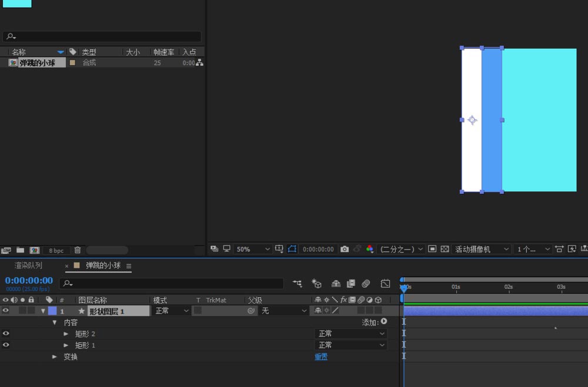Expand the 矩形 1 properties
Screen dimensions: 588x387
(x=66, y=345)
